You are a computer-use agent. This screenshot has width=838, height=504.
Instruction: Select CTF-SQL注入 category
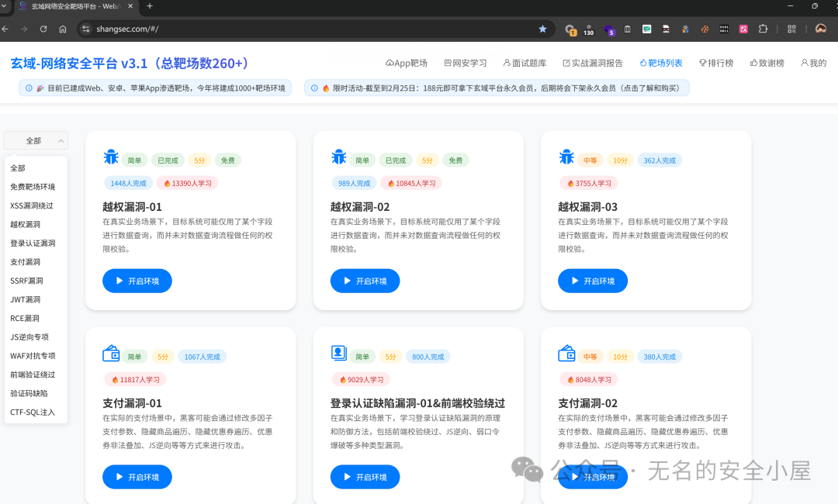click(x=36, y=413)
